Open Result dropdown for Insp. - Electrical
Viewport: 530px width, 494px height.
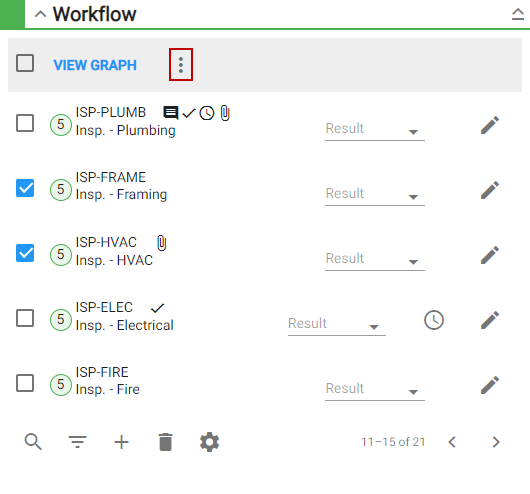point(337,325)
